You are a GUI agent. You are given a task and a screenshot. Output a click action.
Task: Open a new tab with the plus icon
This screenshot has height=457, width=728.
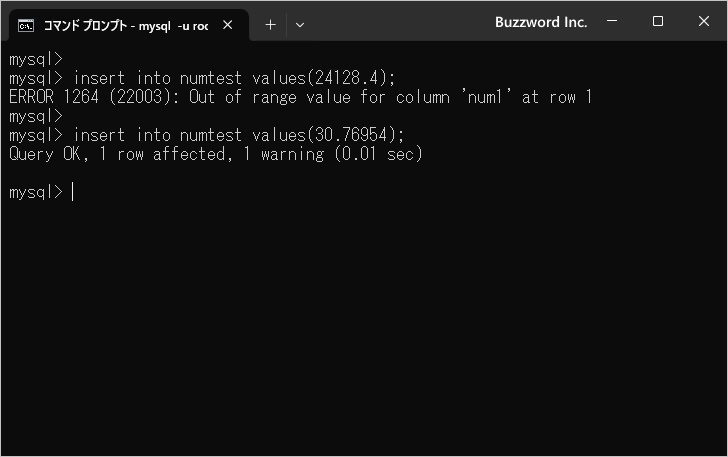pos(270,25)
